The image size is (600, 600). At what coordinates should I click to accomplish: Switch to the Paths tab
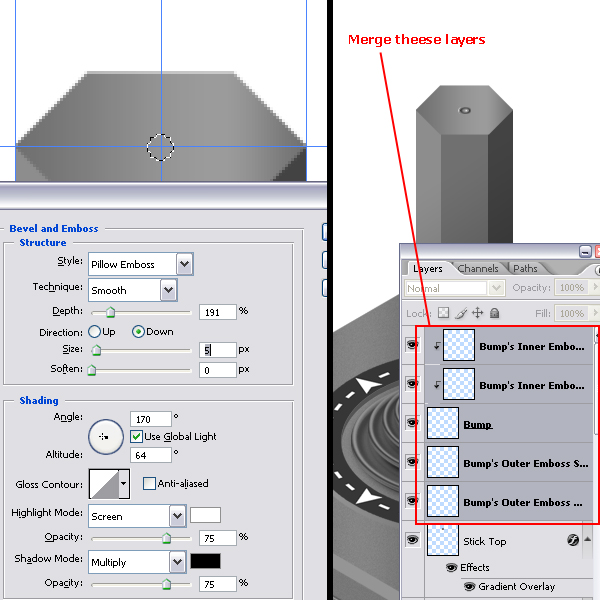[x=525, y=268]
